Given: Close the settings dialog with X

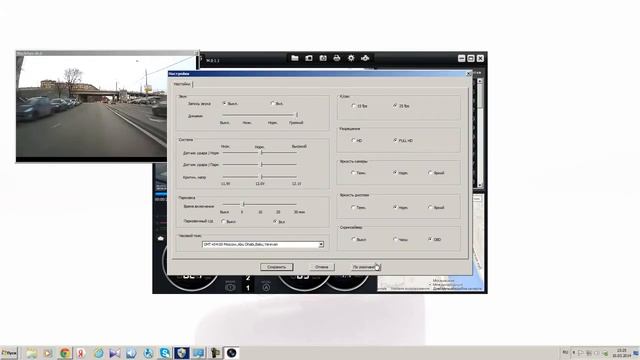Looking at the screenshot, I should [469, 74].
